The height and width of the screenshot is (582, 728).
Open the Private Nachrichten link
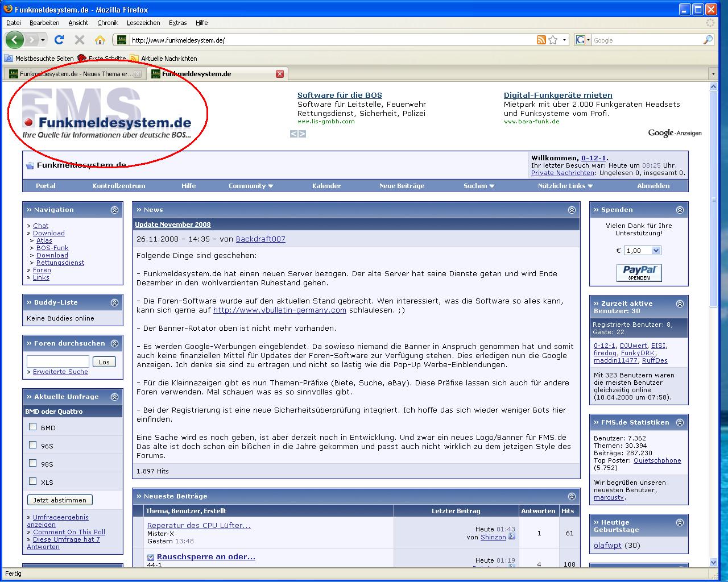tap(563, 173)
